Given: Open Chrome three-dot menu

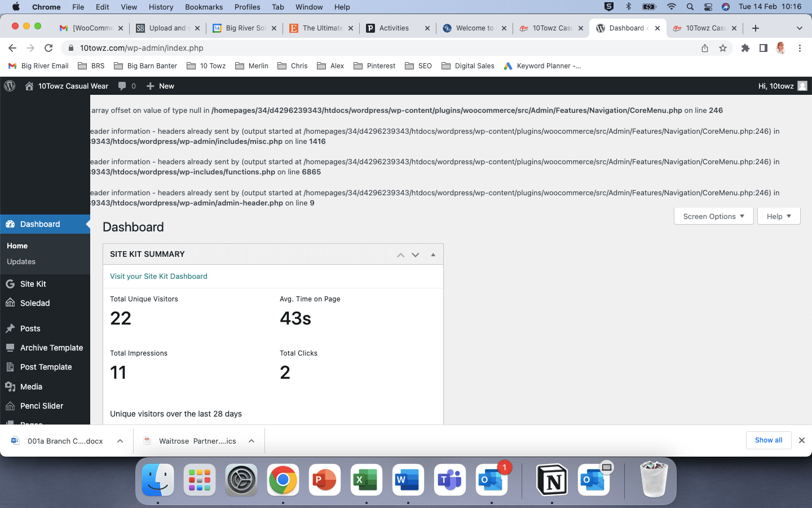Looking at the screenshot, I should coord(800,48).
